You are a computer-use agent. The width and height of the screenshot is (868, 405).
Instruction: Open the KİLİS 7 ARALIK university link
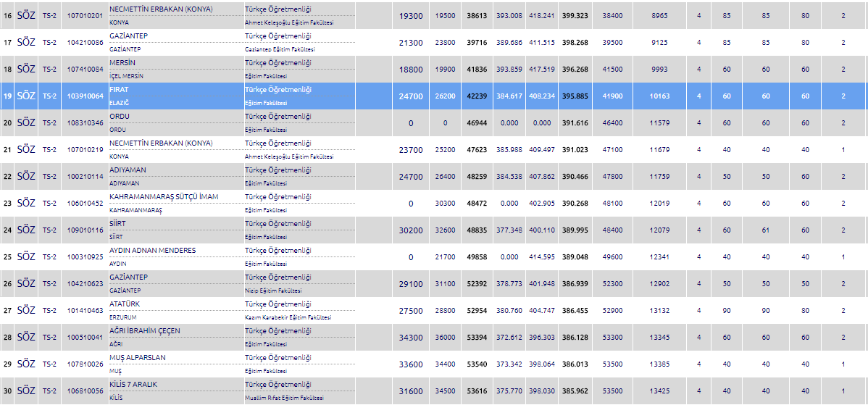click(x=133, y=385)
